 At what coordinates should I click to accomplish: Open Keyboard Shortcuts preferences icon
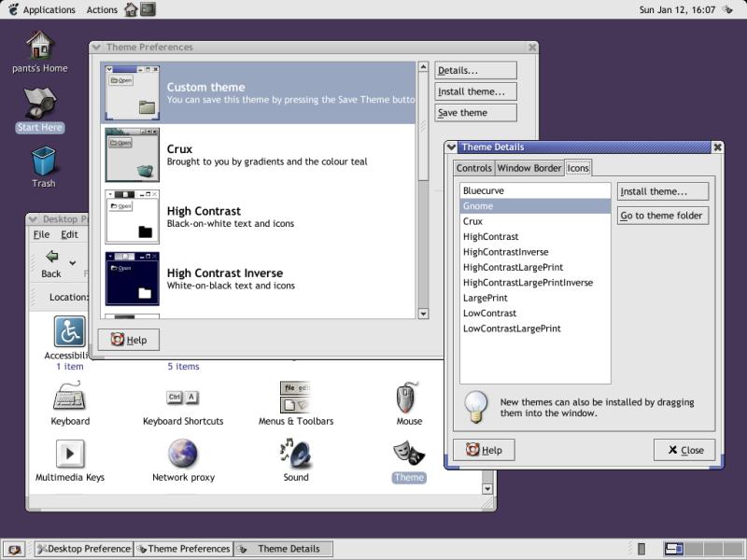pyautogui.click(x=183, y=399)
